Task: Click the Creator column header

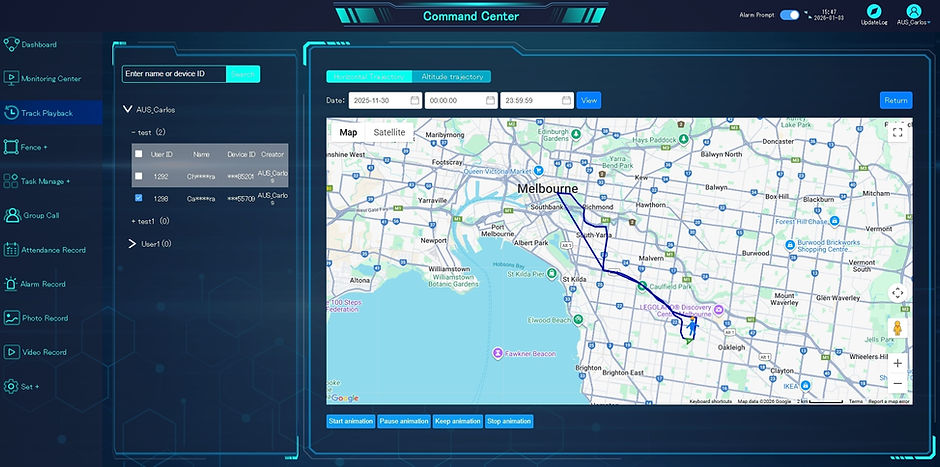Action: tap(272, 154)
